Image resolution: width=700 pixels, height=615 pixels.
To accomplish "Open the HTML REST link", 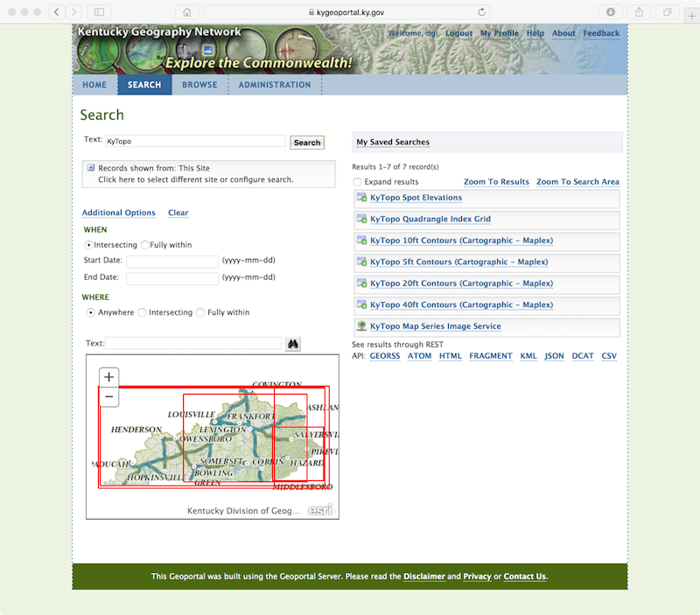I will pyautogui.click(x=451, y=356).
